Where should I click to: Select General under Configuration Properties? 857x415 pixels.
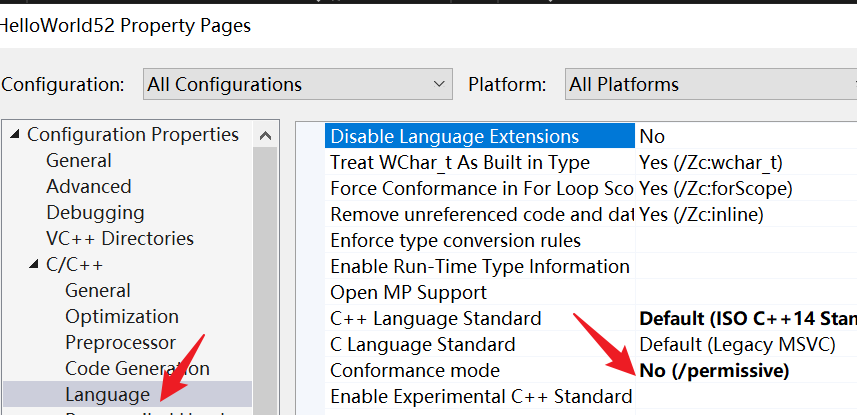(x=79, y=161)
